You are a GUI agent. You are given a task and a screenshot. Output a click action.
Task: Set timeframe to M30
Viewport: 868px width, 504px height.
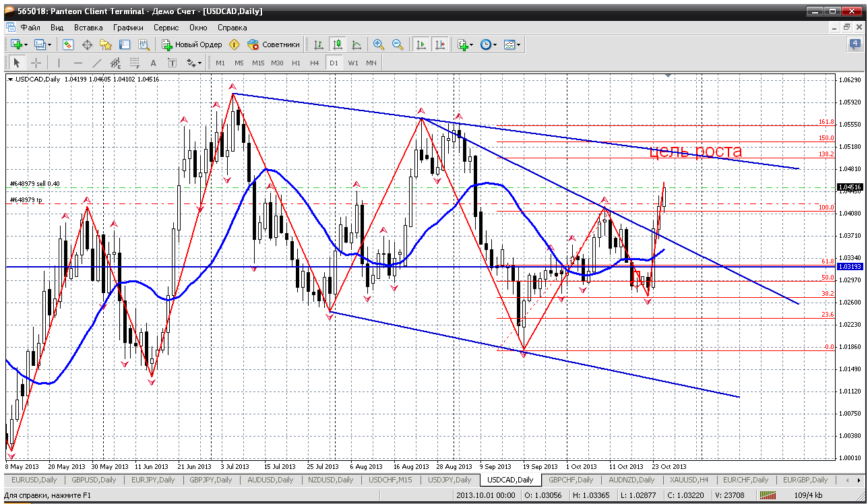[277, 63]
